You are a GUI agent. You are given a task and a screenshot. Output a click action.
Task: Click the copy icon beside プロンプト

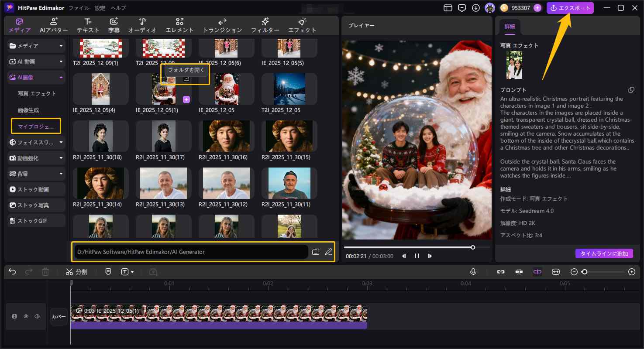click(x=631, y=90)
